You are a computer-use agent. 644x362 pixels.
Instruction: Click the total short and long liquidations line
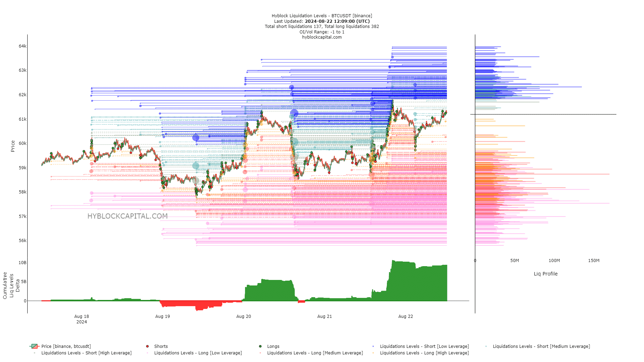pyautogui.click(x=322, y=27)
